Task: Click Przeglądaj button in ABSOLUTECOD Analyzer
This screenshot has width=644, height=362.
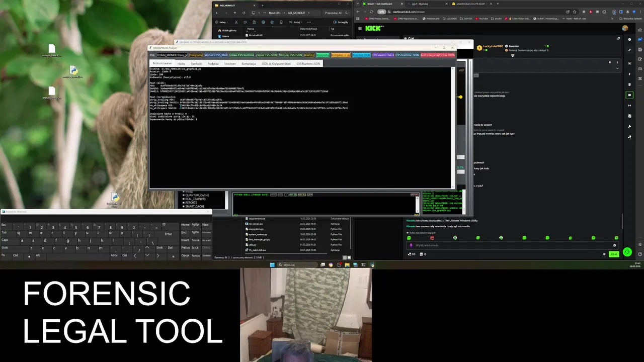Action: coord(196,55)
